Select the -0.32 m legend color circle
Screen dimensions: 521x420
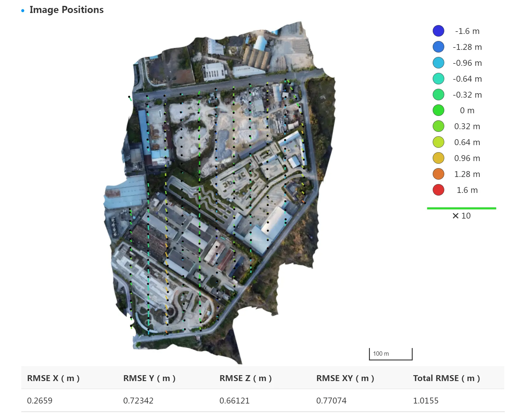pyautogui.click(x=438, y=95)
